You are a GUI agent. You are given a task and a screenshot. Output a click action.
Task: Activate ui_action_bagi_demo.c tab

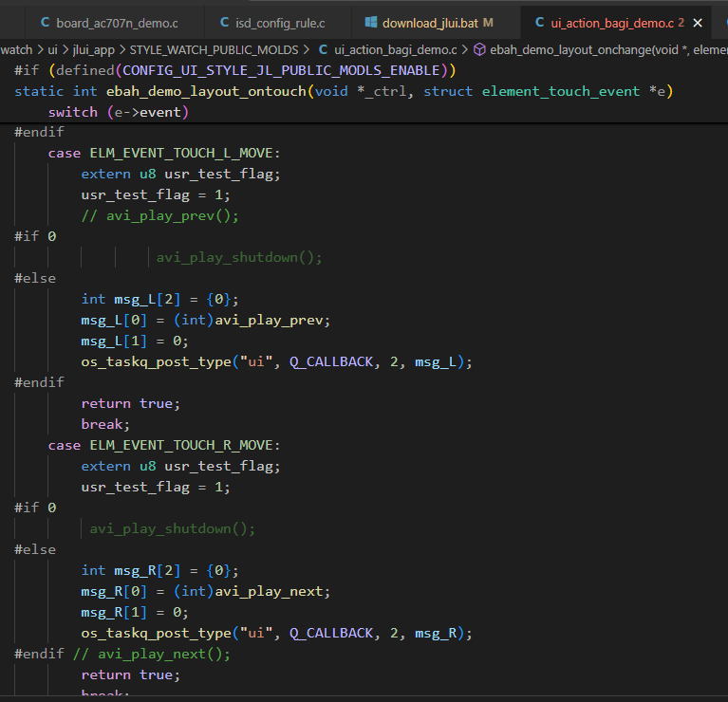click(612, 23)
